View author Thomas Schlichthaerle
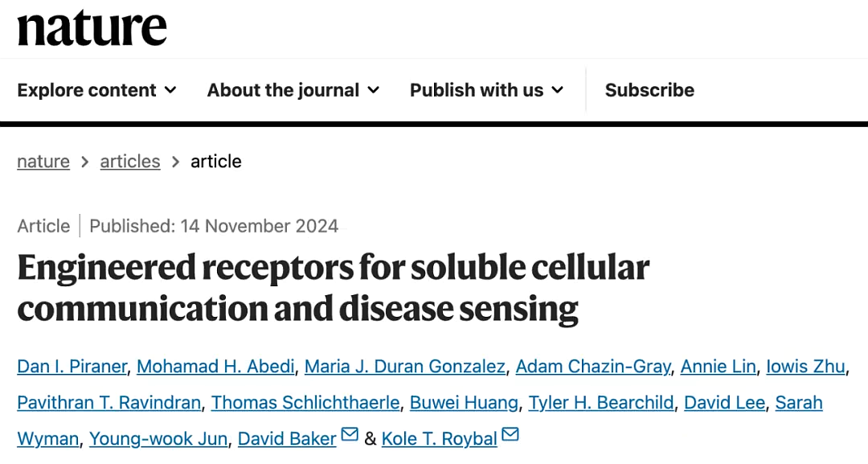 coord(305,403)
